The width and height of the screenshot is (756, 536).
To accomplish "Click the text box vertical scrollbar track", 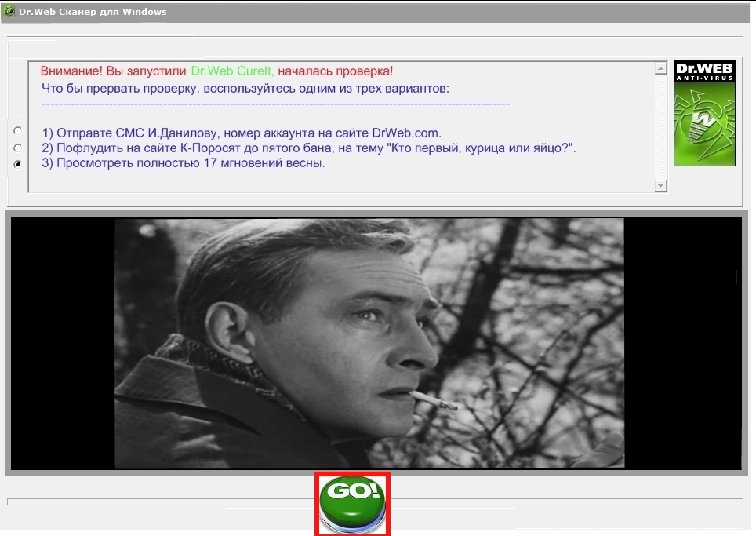I will (660, 126).
